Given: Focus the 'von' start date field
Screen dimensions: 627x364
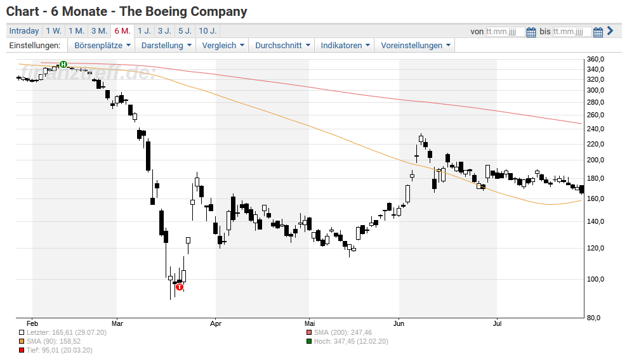Looking at the screenshot, I should (x=505, y=32).
